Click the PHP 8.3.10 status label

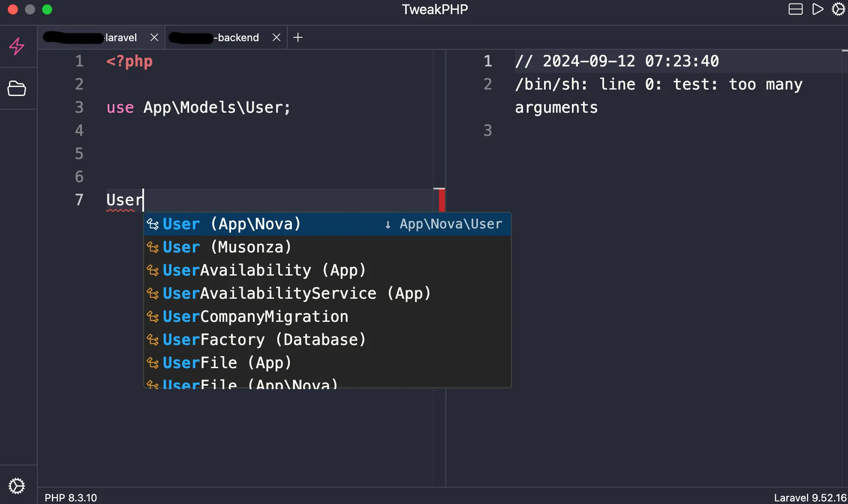[x=71, y=497]
